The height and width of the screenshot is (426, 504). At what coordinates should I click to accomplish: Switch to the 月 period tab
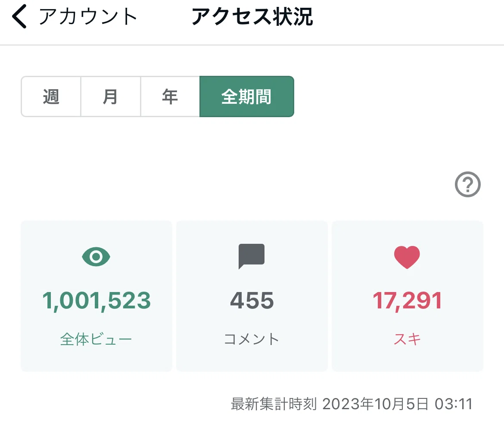point(111,97)
